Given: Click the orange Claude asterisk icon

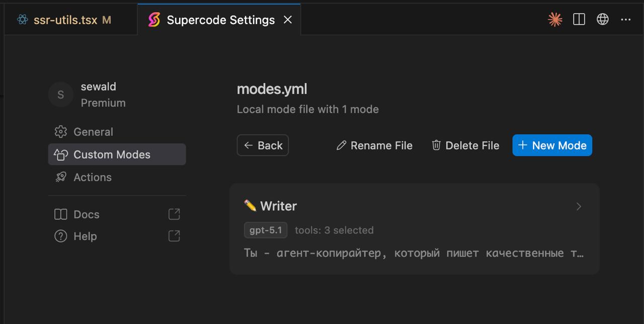Looking at the screenshot, I should coord(555,20).
